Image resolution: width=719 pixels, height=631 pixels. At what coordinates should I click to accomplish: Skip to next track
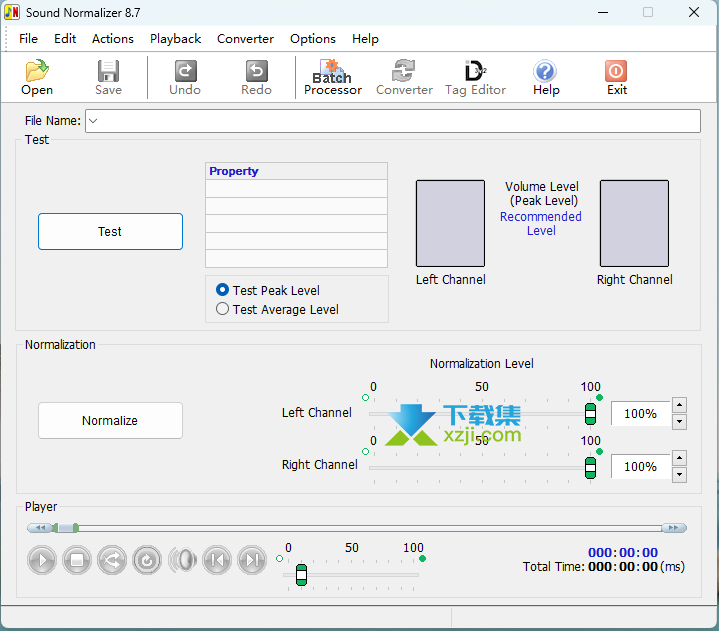(x=252, y=560)
